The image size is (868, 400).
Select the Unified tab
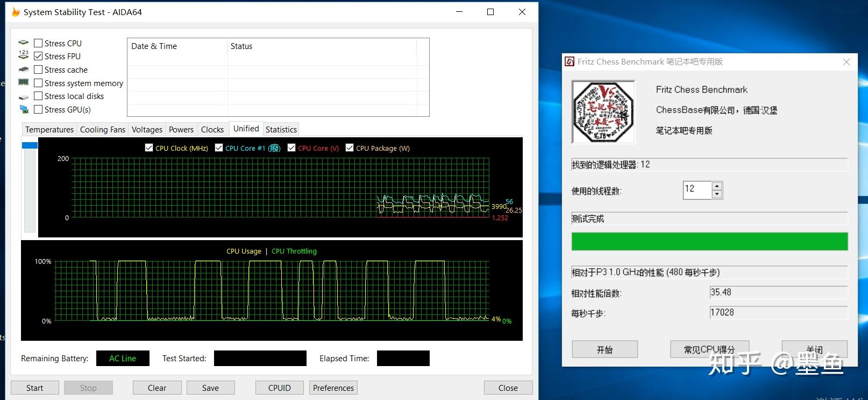[x=246, y=128]
